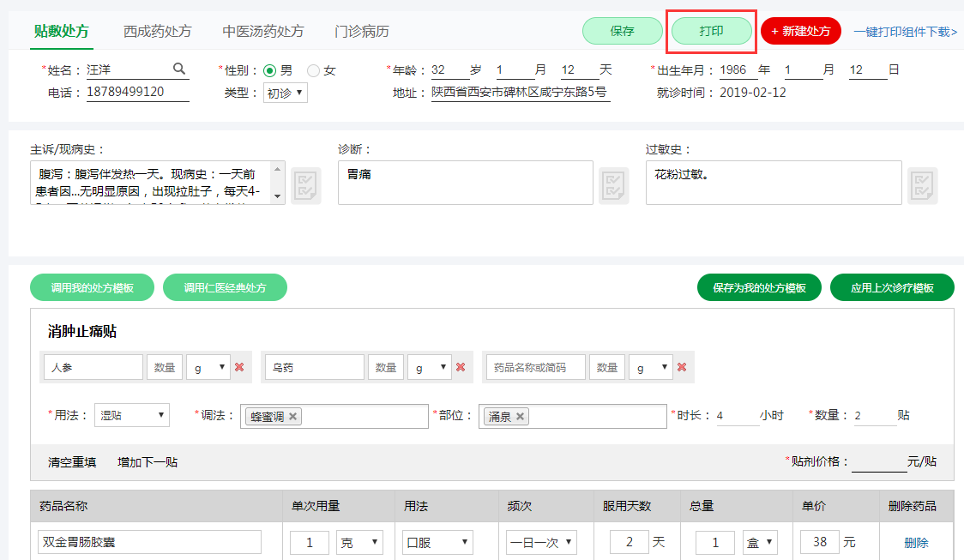This screenshot has height=560, width=964.
Task: Select 男 gender radio button
Action: pyautogui.click(x=269, y=70)
